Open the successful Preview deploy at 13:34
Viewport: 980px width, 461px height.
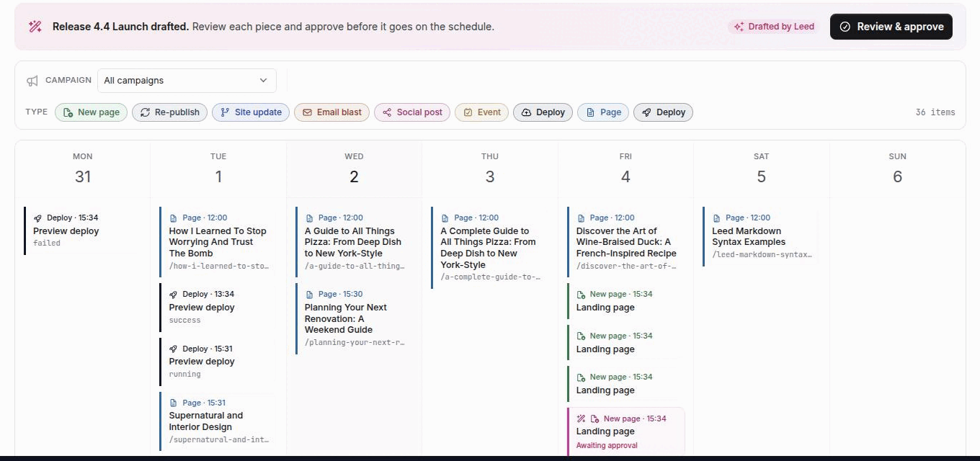[218, 308]
